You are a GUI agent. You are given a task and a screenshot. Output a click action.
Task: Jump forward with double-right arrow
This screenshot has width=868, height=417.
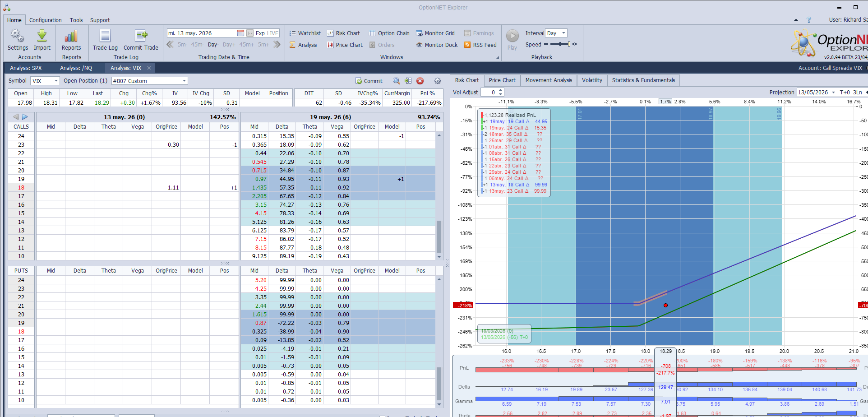277,44
